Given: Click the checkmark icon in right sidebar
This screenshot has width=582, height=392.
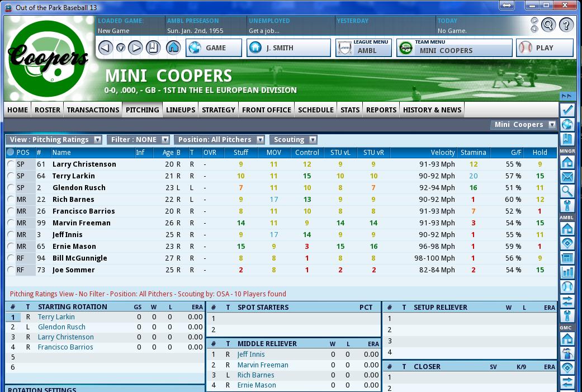Looking at the screenshot, I should coord(567,110).
